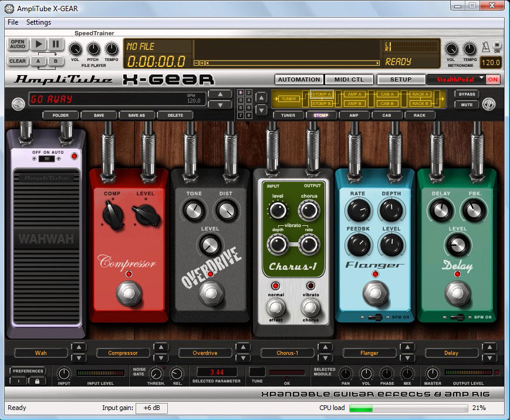Toggle the BYPASS button

(467, 94)
